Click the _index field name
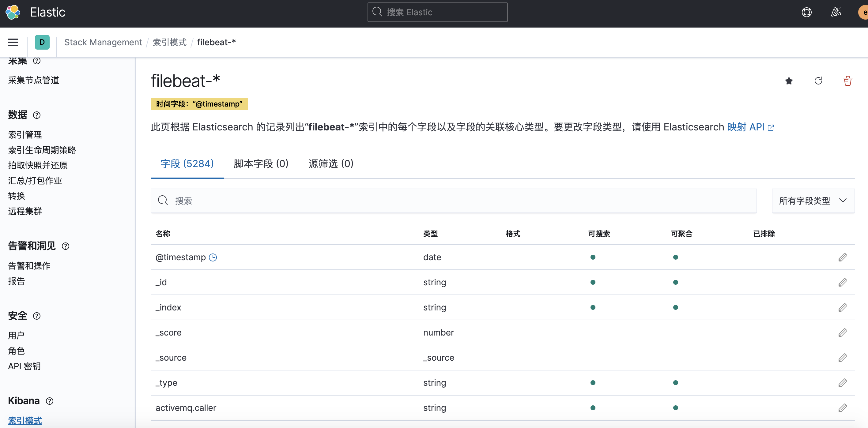 [x=168, y=307]
